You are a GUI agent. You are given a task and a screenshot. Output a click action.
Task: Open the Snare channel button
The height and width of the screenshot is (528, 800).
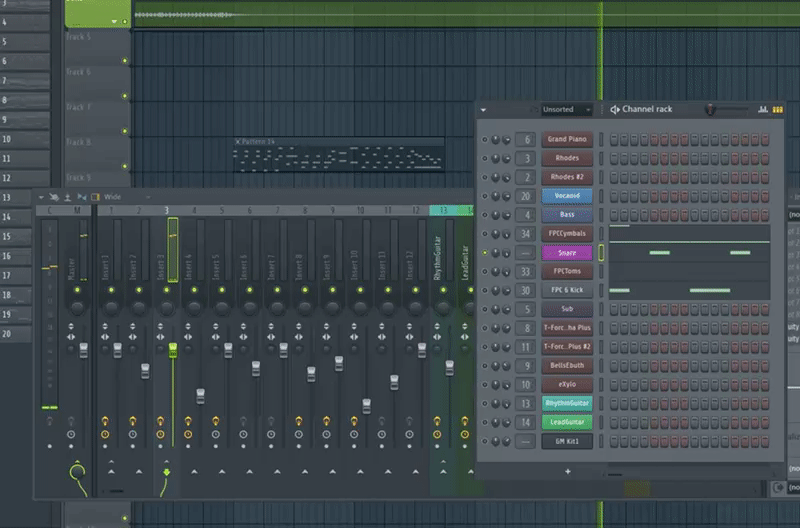[567, 253]
